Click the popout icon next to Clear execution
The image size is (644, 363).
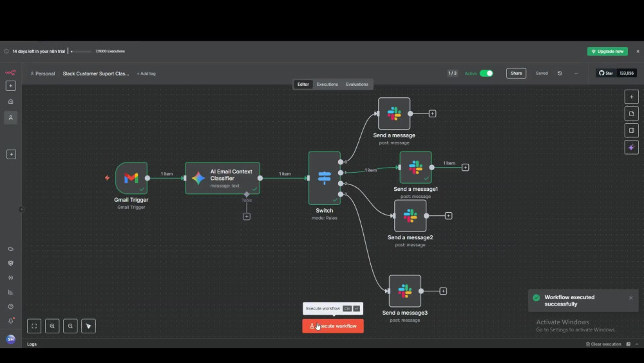click(x=628, y=344)
